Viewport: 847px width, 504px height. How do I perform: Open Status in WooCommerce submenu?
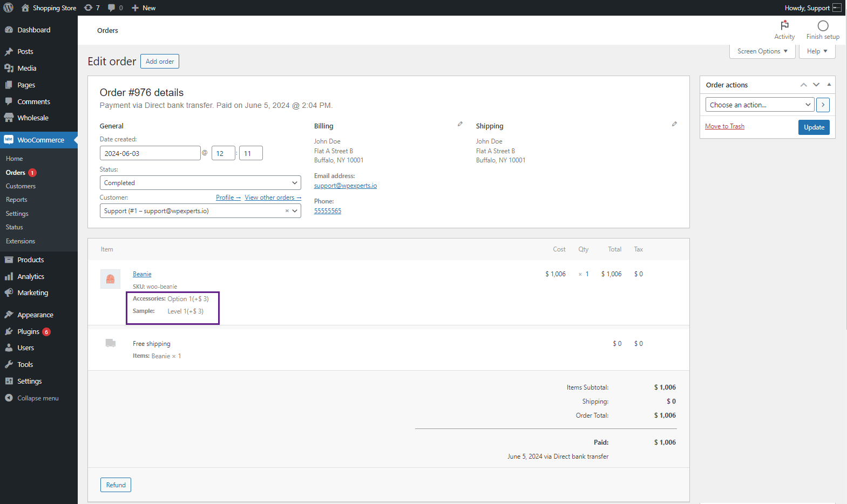click(14, 227)
